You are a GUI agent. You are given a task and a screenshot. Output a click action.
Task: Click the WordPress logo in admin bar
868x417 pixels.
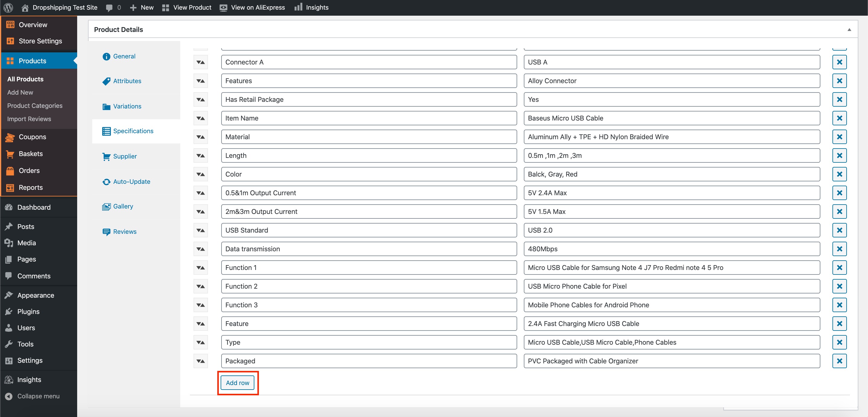pyautogui.click(x=8, y=8)
